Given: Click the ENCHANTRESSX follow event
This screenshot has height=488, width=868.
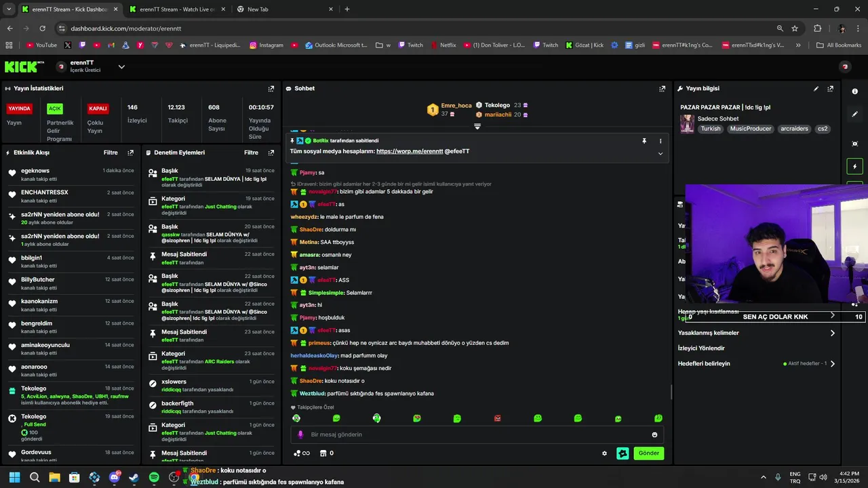Looking at the screenshot, I should coord(71,196).
